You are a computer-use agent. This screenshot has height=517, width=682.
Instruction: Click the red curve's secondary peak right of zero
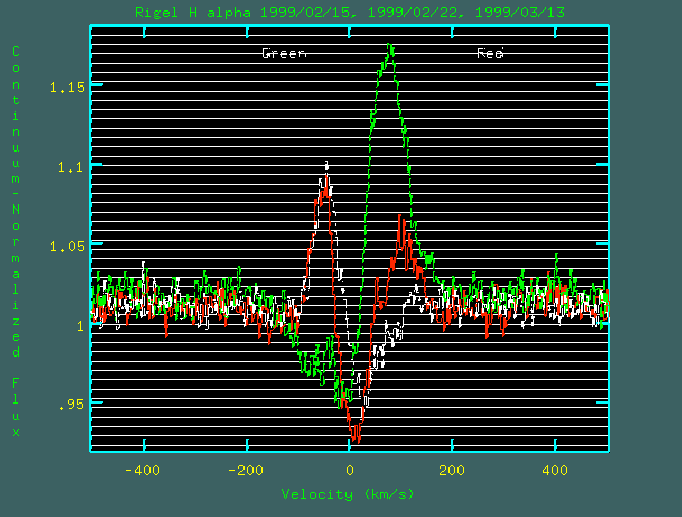click(400, 217)
